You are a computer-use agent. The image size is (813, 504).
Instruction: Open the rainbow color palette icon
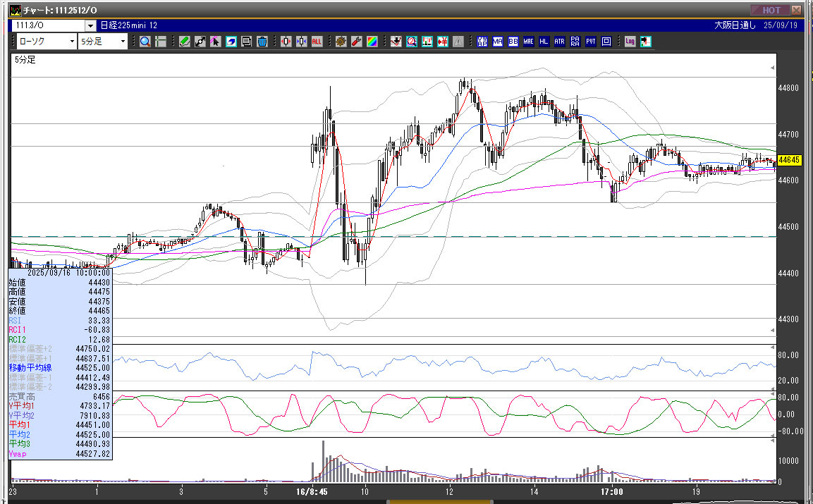pyautogui.click(x=372, y=42)
